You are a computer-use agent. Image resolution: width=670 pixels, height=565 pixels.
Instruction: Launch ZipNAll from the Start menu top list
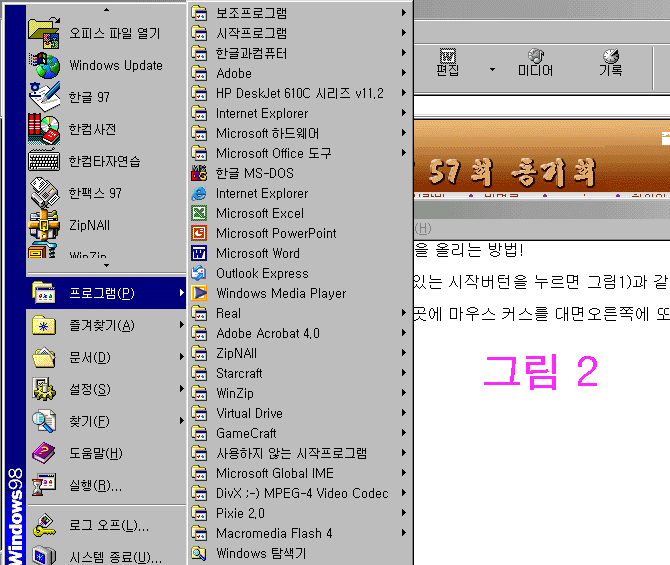click(x=107, y=225)
